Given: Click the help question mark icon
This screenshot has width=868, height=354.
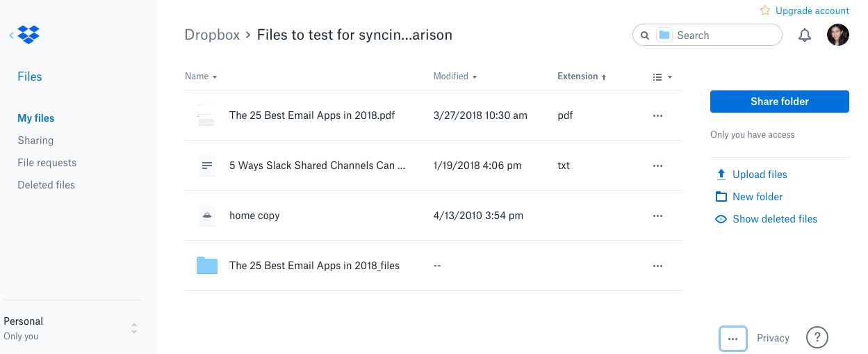Looking at the screenshot, I should pos(817,338).
